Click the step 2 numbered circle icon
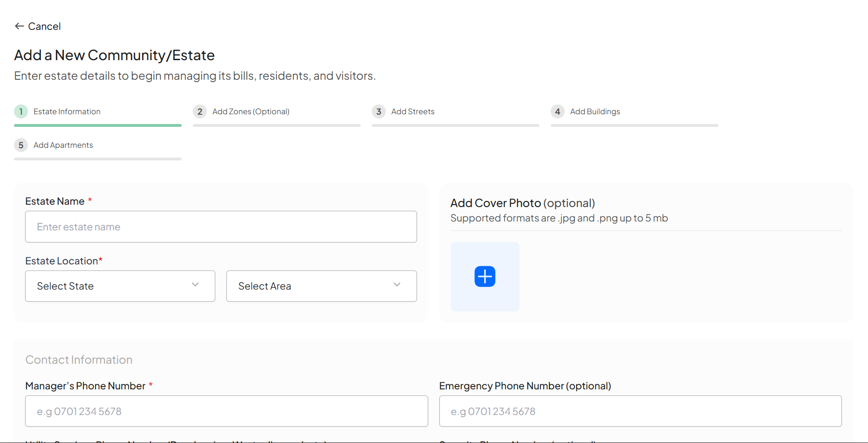868x443 pixels. pos(199,111)
